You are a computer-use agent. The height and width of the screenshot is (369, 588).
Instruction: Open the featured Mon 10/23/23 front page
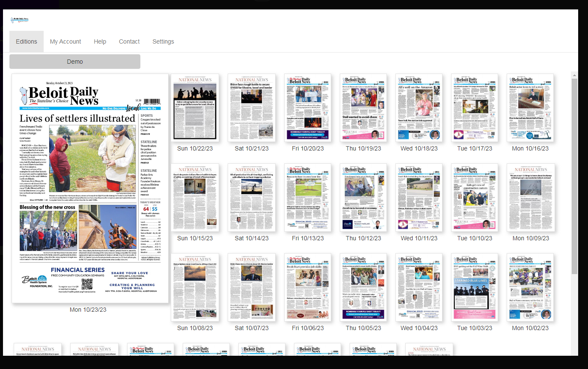(x=90, y=188)
